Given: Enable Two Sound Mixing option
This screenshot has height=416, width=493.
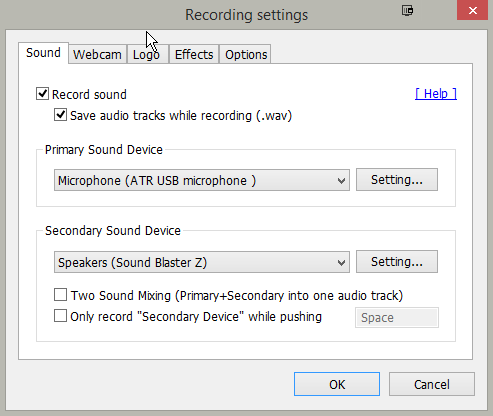Looking at the screenshot, I should 60,295.
